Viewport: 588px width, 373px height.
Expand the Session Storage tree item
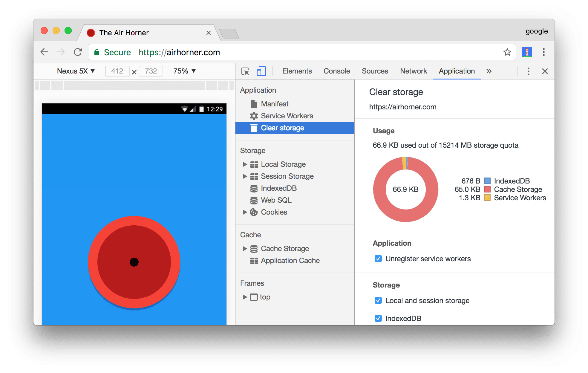(x=245, y=176)
